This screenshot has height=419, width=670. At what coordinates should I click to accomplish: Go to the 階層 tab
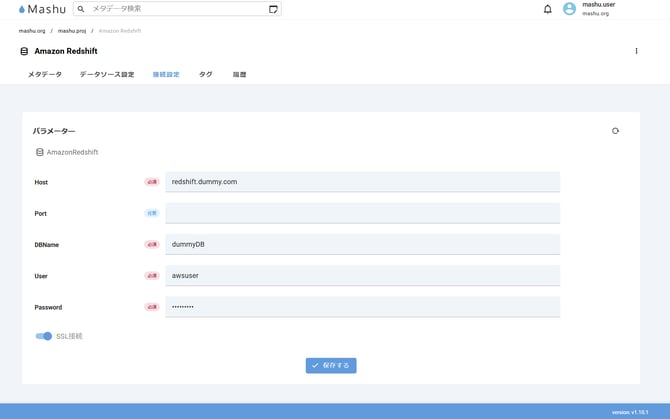pyautogui.click(x=239, y=75)
